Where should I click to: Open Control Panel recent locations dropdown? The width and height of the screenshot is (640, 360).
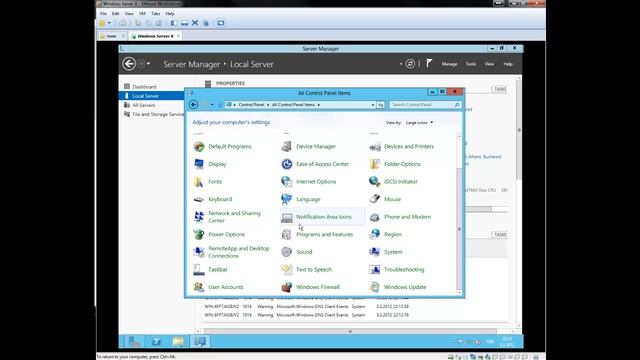212,105
